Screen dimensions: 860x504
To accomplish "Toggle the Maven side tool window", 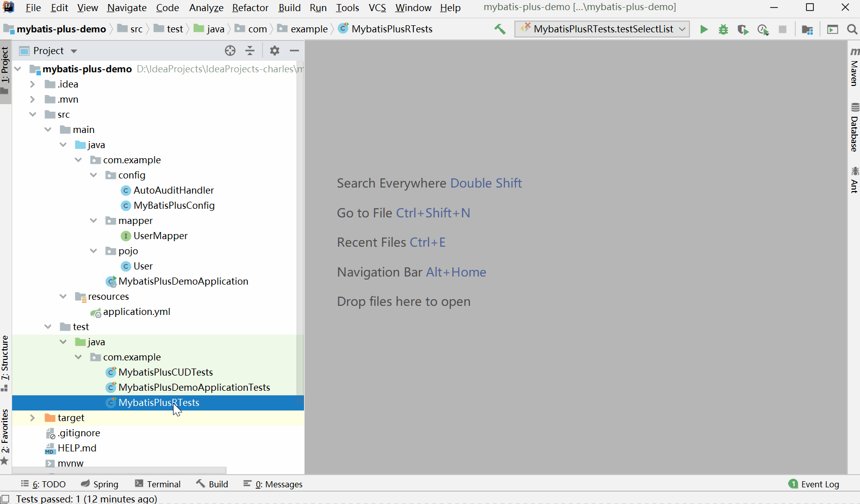I will click(x=854, y=68).
